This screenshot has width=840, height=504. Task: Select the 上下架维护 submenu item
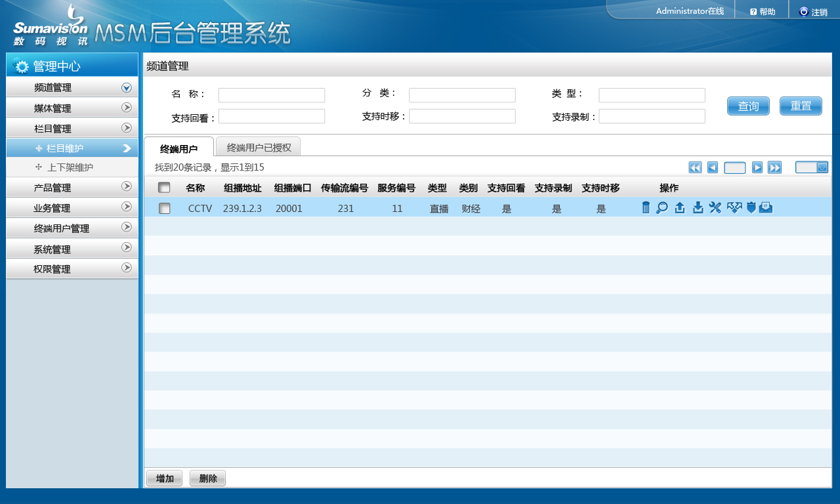point(72,167)
